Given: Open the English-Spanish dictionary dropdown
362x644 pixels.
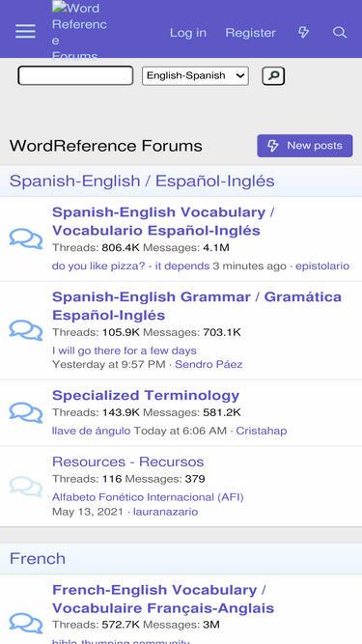Looking at the screenshot, I should (195, 76).
